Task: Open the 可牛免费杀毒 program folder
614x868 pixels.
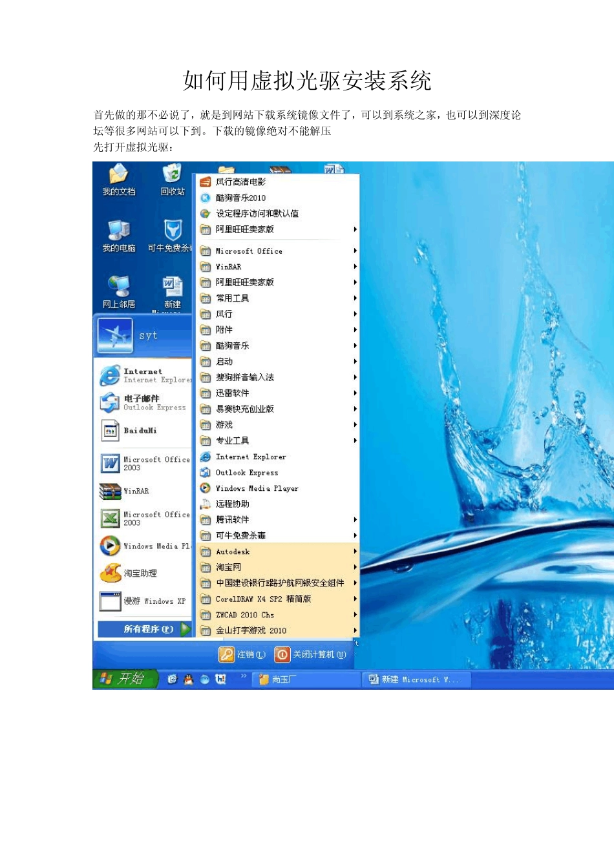Action: click(x=278, y=536)
